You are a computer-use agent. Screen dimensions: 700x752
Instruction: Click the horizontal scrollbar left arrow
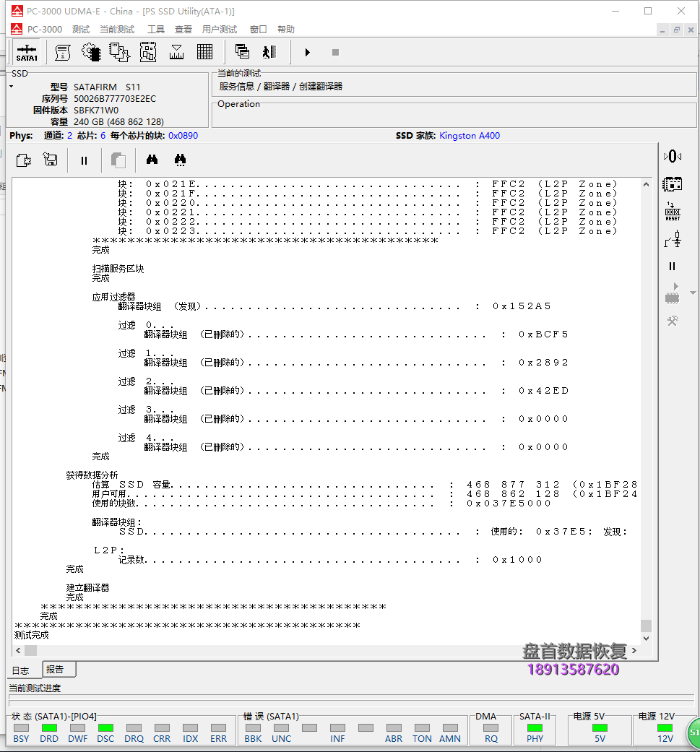pos(18,650)
